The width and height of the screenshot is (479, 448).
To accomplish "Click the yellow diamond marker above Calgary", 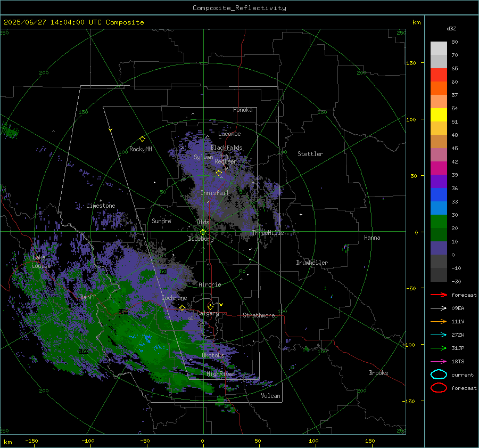I will click(x=210, y=307).
